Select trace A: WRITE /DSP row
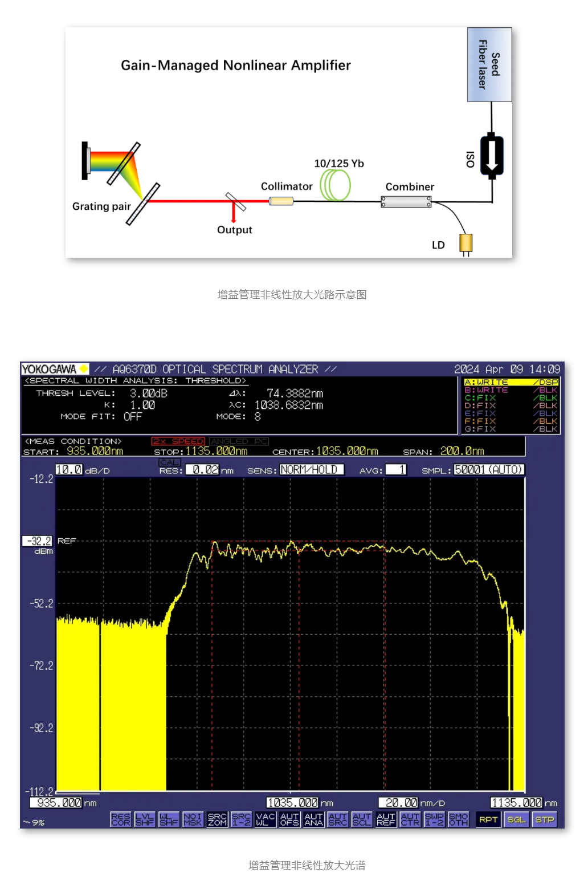Screen dimensions: 588x885 [x=511, y=382]
